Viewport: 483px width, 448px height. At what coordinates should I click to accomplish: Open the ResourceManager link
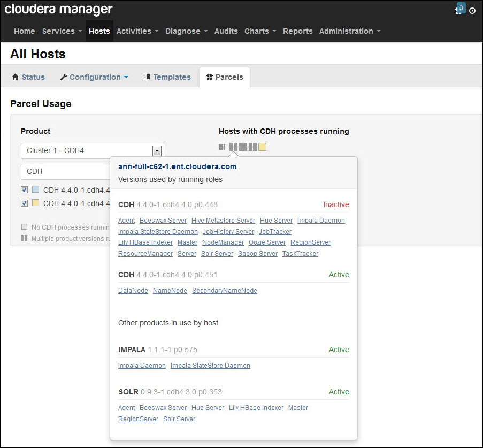[145, 254]
